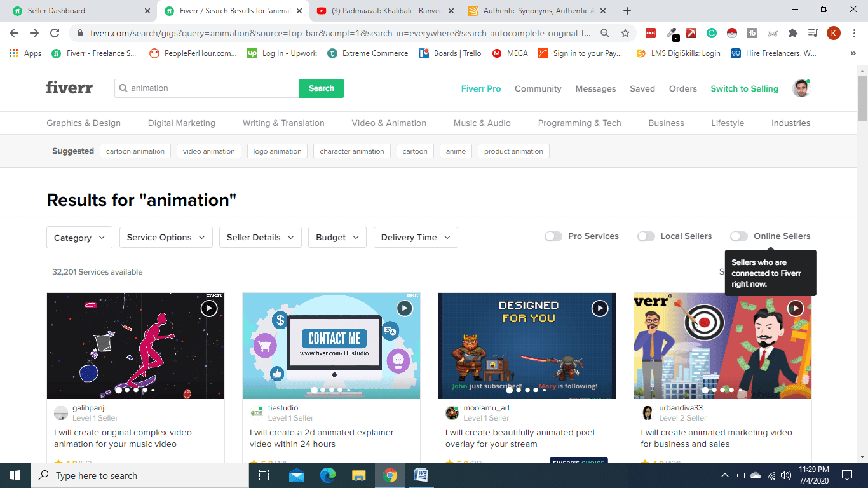This screenshot has width=868, height=488.
Task: Open Word from the taskbar
Action: pos(421,475)
